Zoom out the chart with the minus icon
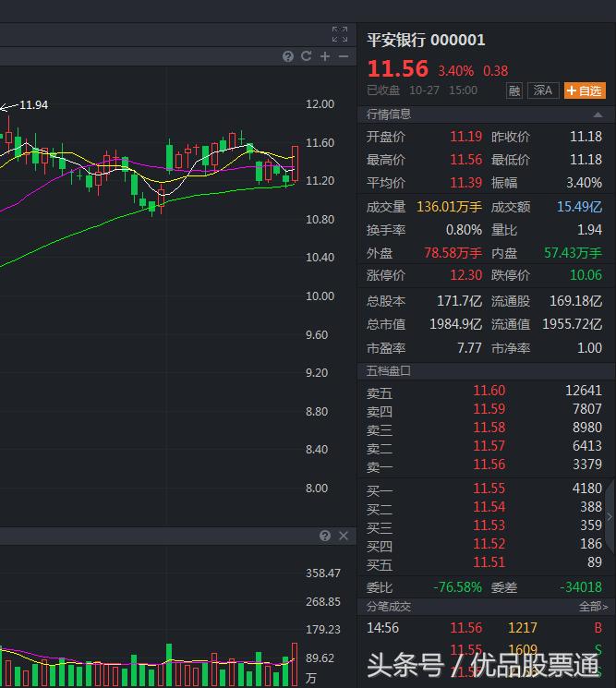The height and width of the screenshot is (688, 616). coord(344,56)
